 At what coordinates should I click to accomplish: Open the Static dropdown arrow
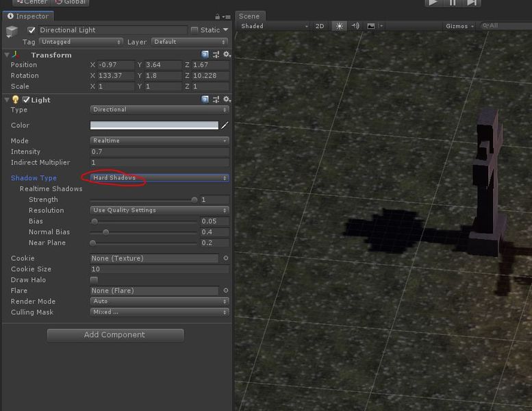click(226, 30)
